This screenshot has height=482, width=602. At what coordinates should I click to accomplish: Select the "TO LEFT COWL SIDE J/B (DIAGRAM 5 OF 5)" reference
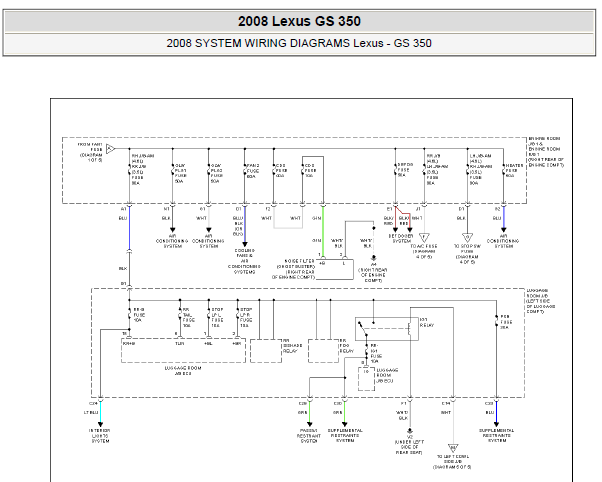click(453, 462)
